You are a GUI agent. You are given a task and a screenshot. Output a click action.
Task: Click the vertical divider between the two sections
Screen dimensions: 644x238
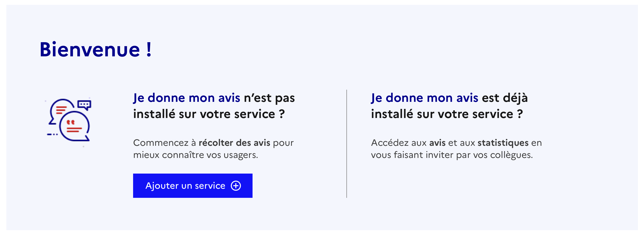(x=347, y=144)
